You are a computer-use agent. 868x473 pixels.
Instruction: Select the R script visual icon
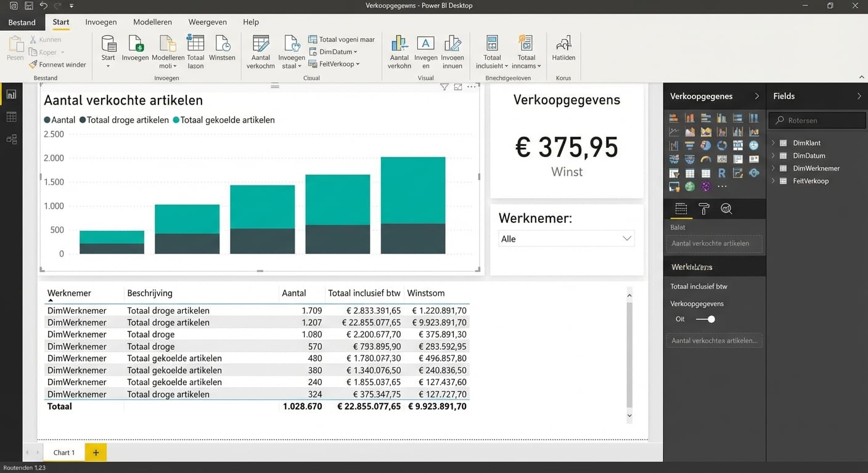pos(722,174)
